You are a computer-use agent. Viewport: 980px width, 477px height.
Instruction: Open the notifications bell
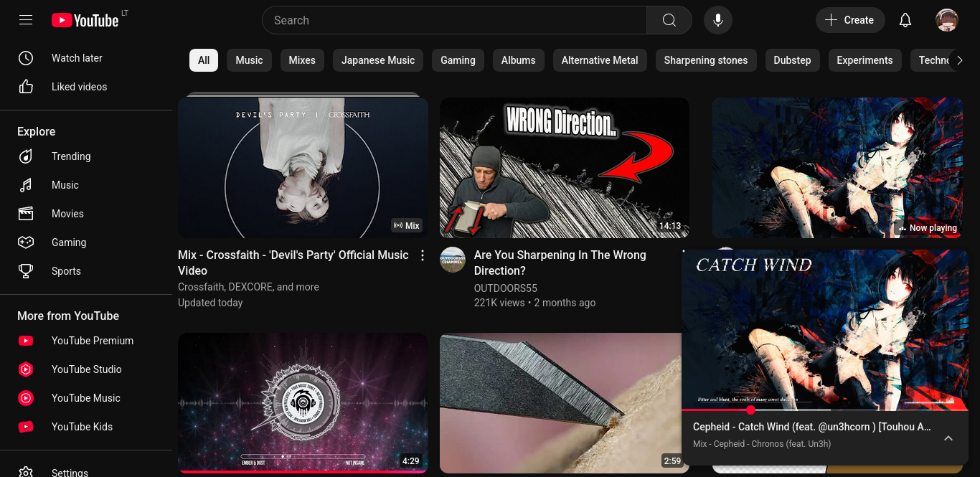[x=905, y=20]
